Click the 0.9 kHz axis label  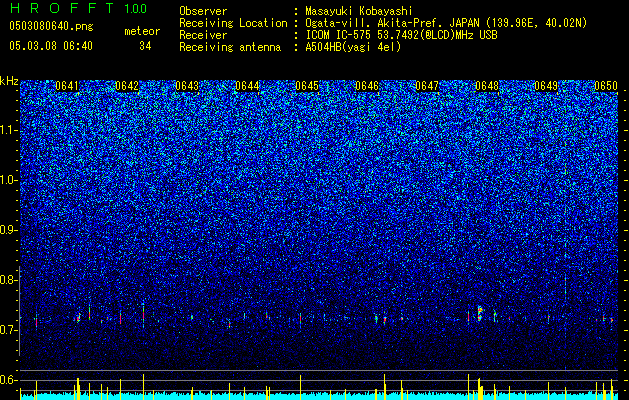pos(9,230)
